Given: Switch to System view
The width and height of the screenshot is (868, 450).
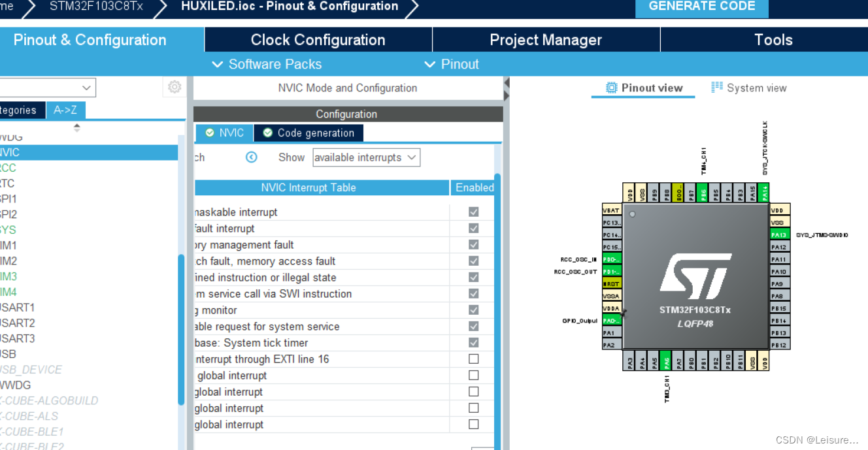Looking at the screenshot, I should 749,88.
